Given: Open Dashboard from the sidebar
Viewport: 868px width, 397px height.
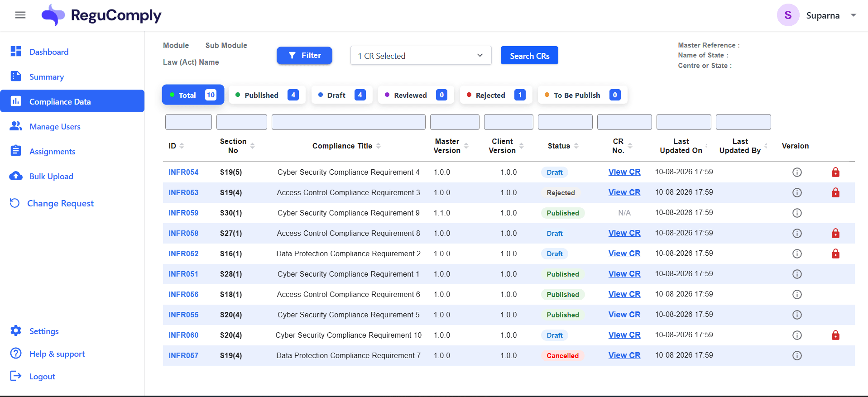Looking at the screenshot, I should click(x=49, y=52).
